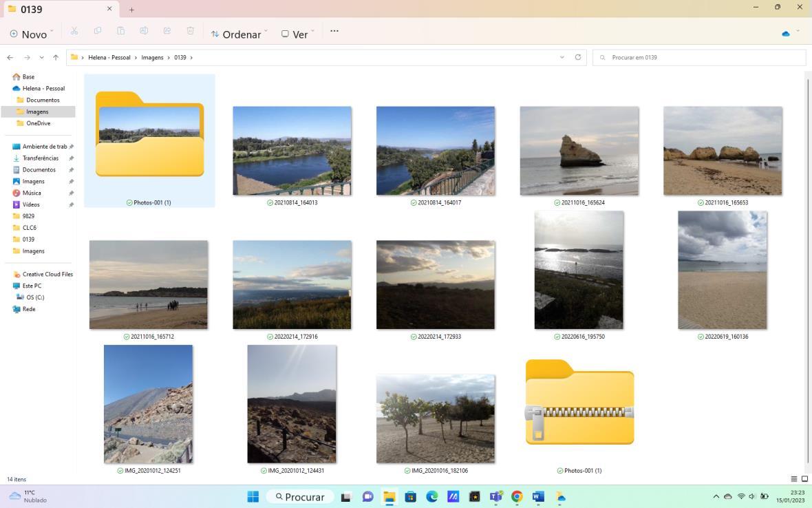Launch Microsoft Edge from the taskbar
The image size is (812, 508).
(432, 497)
